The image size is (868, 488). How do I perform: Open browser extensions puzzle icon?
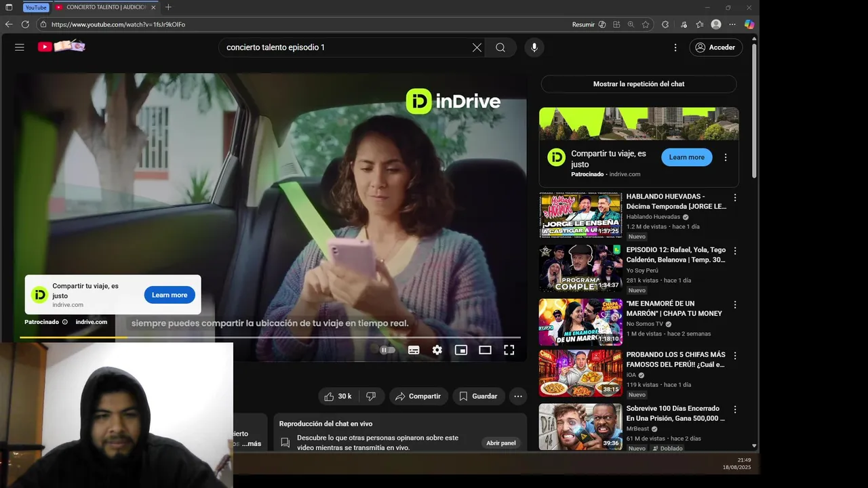665,24
